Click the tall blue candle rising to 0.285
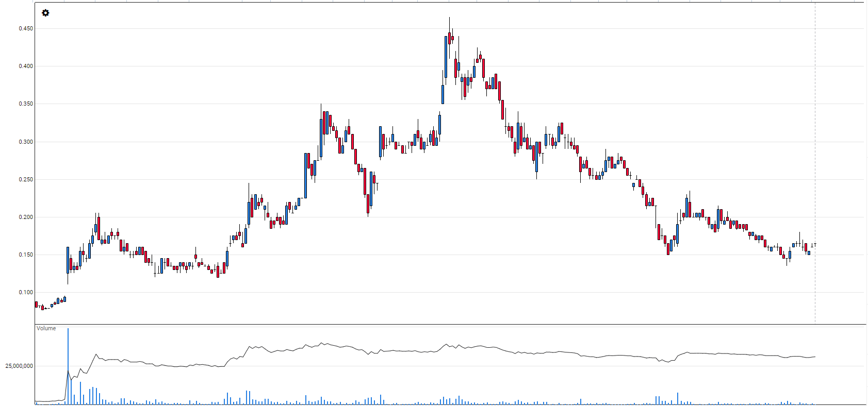 click(305, 175)
